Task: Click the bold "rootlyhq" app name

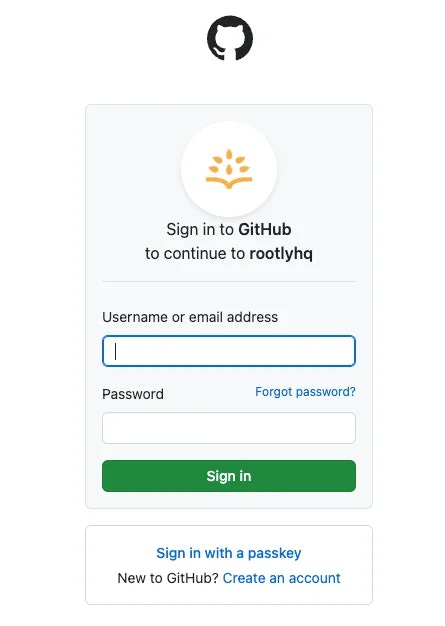Action: 281,254
